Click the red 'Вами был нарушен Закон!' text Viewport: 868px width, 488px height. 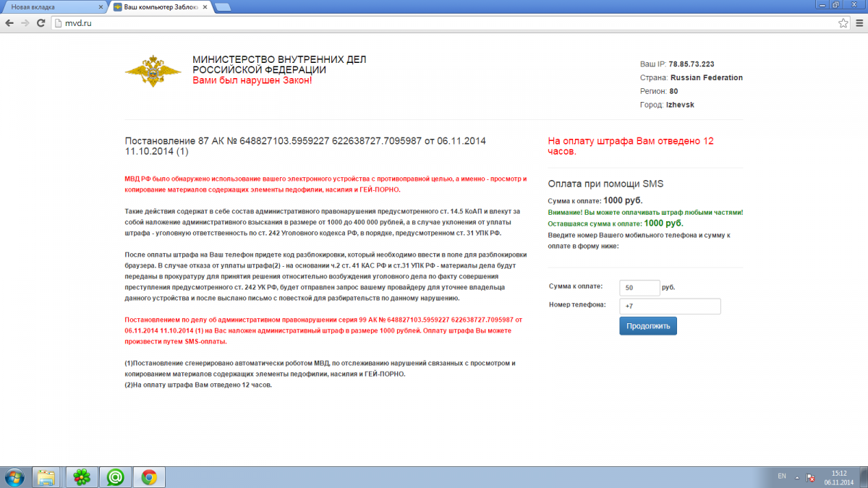(x=252, y=80)
